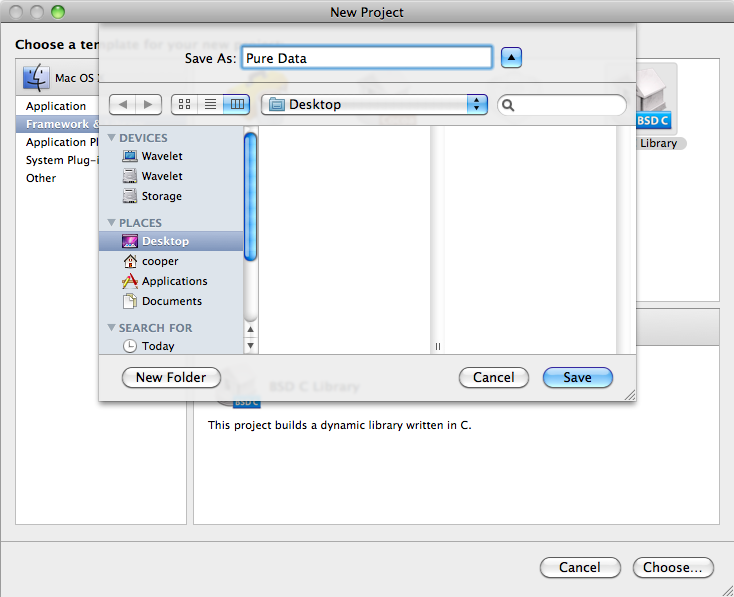Select the Today search item
This screenshot has height=597, width=734.
coord(171,346)
